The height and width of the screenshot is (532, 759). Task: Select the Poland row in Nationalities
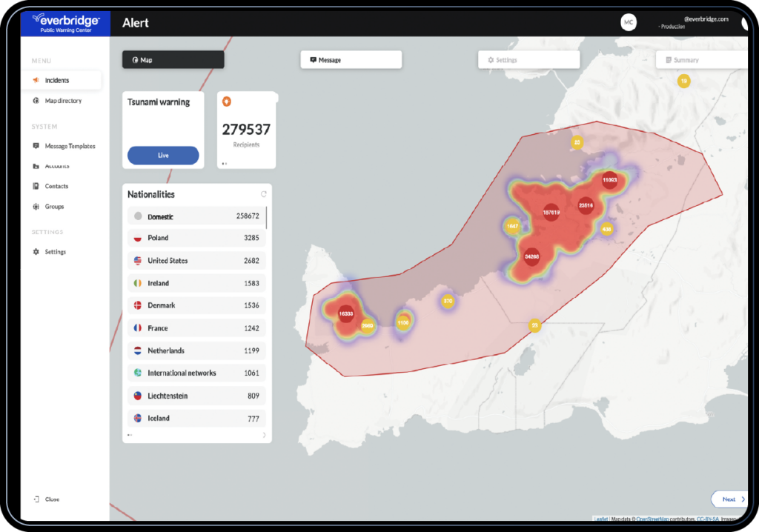click(x=196, y=238)
